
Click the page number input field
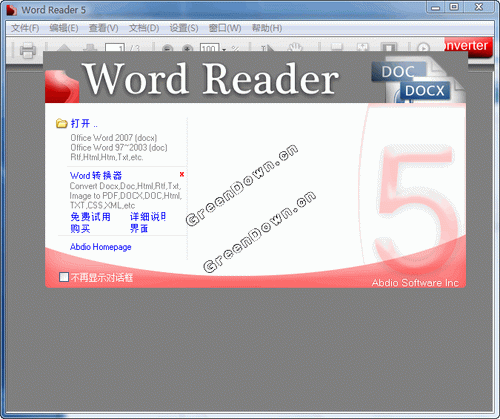pyautogui.click(x=115, y=48)
